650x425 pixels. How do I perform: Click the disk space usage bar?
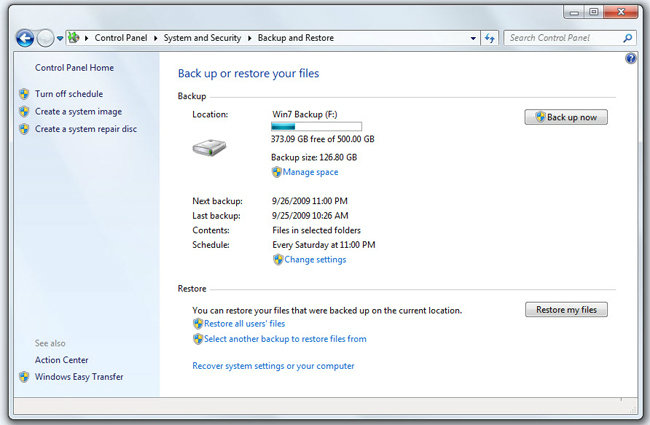(x=316, y=126)
